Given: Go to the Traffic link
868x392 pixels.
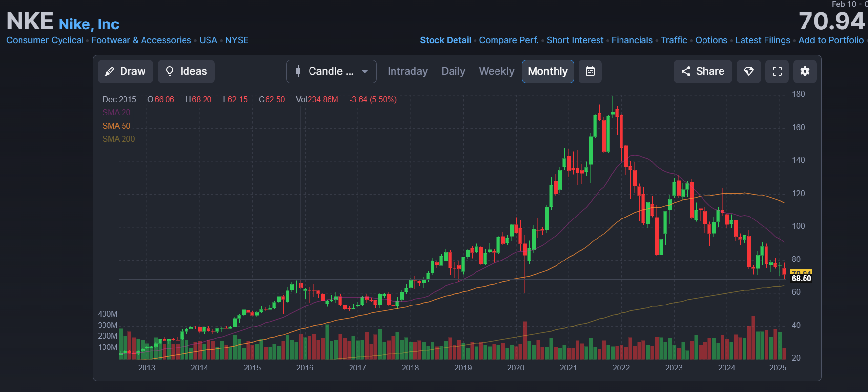Looking at the screenshot, I should point(674,40).
